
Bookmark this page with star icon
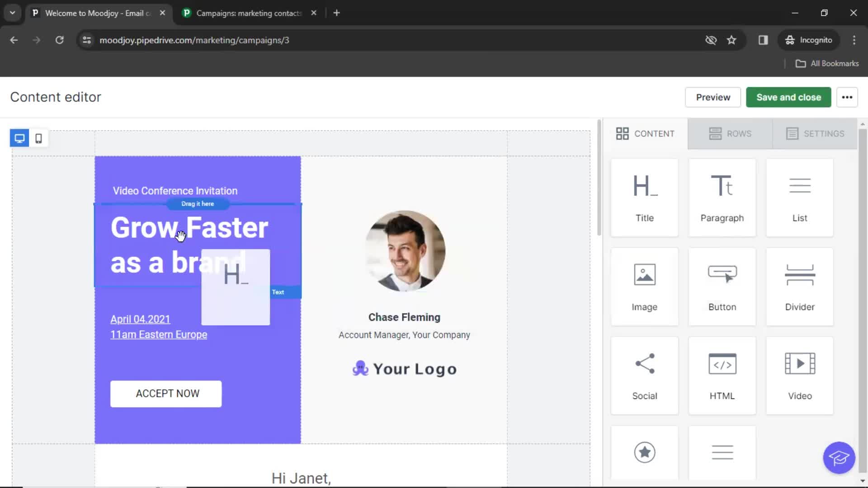point(731,40)
